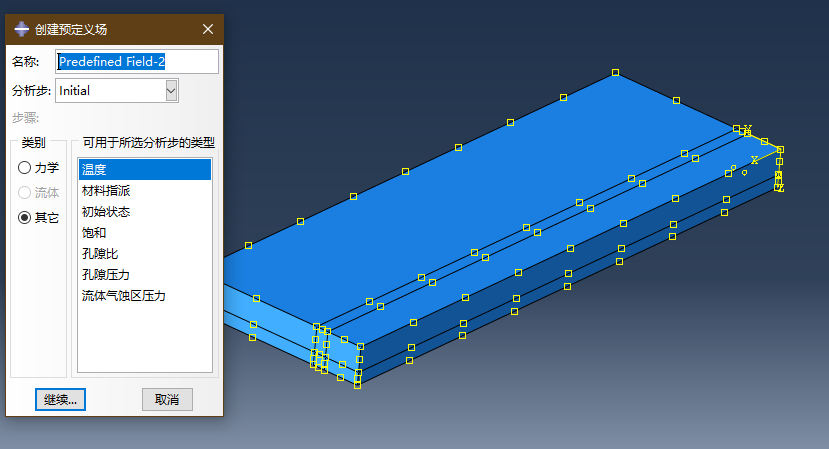Click the dialog title bar icon

(x=22, y=29)
